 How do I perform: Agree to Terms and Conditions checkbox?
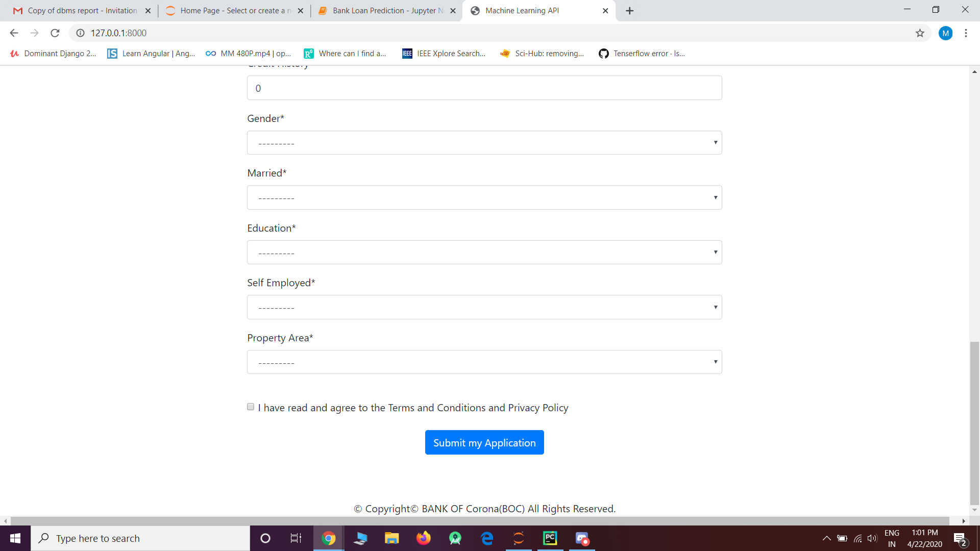click(251, 407)
